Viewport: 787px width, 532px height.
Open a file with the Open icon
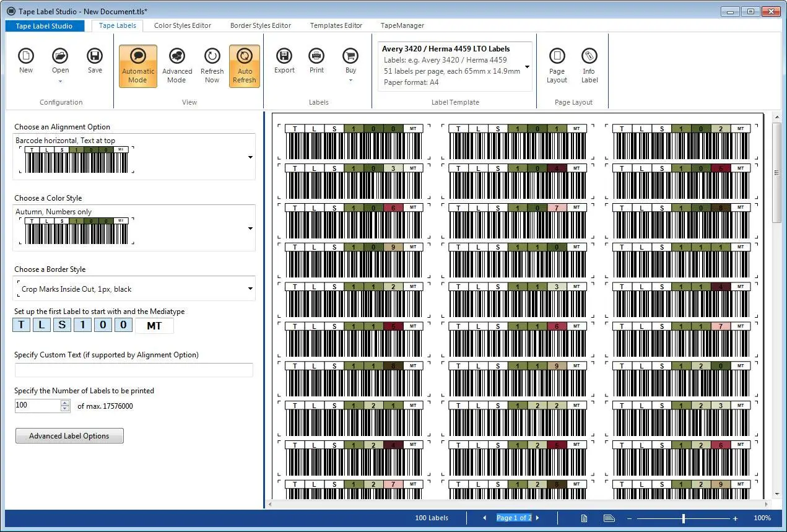pos(60,56)
